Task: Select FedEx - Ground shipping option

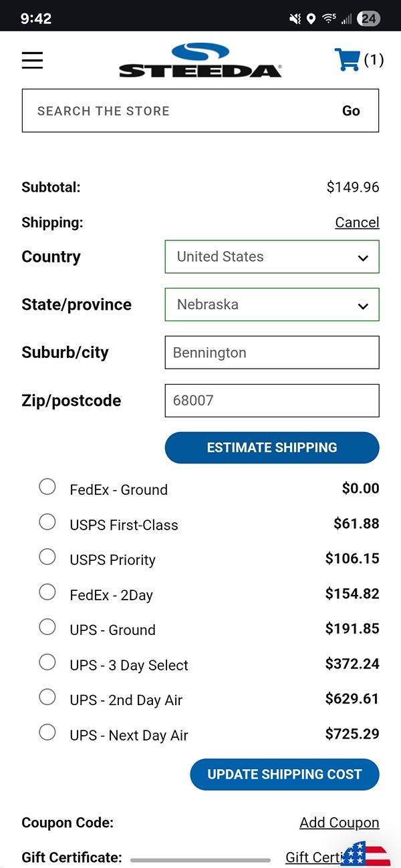Action: click(47, 487)
